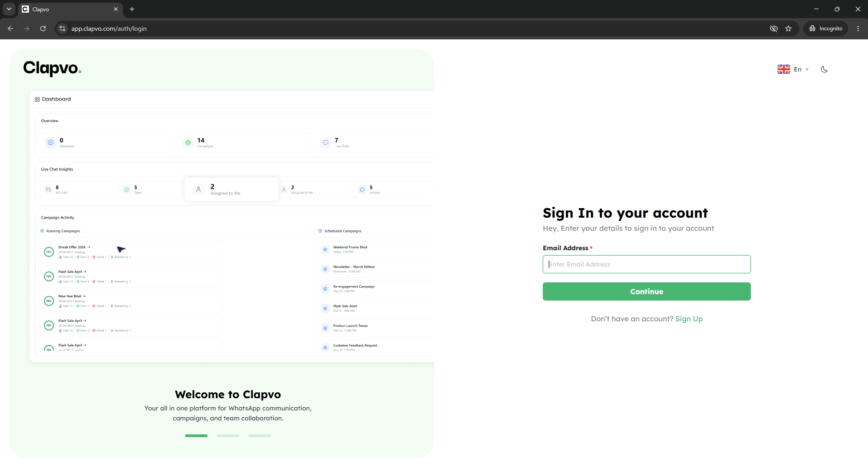Select the third carousel indicator bar

[x=260, y=436]
